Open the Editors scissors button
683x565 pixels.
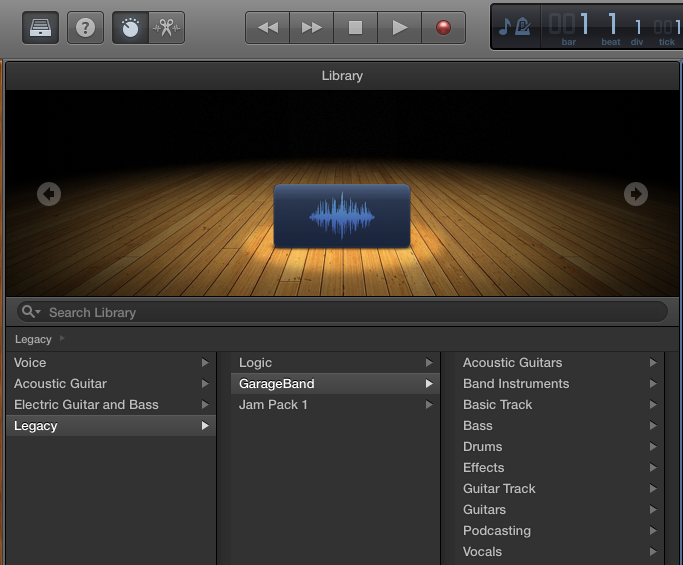click(x=166, y=28)
